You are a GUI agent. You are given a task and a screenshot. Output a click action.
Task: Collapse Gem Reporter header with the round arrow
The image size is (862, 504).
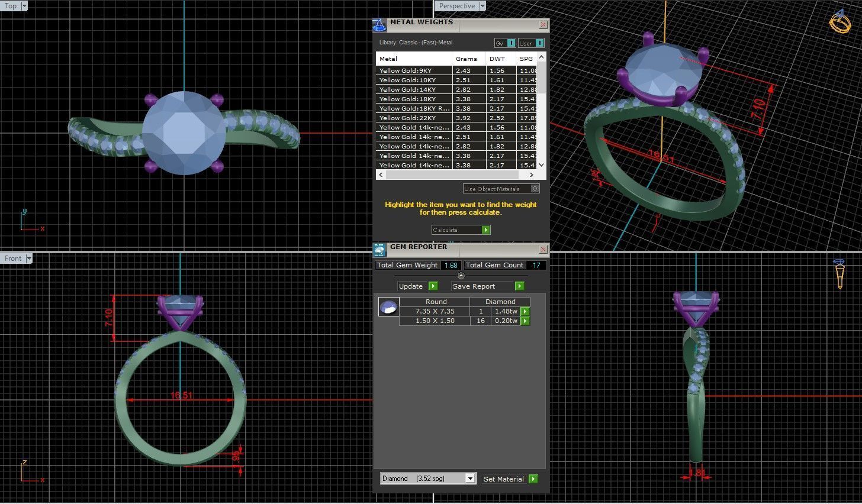(x=461, y=276)
